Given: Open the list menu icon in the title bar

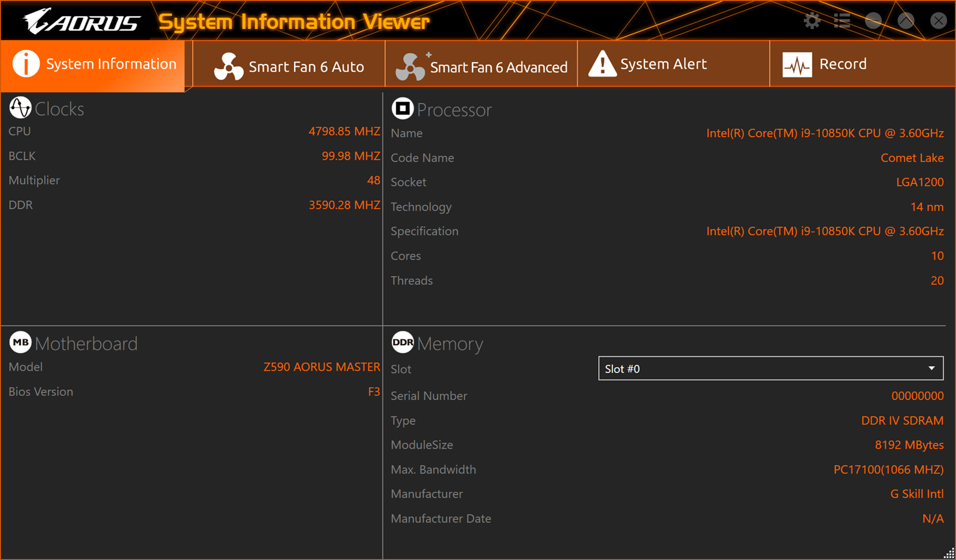Looking at the screenshot, I should point(842,21).
